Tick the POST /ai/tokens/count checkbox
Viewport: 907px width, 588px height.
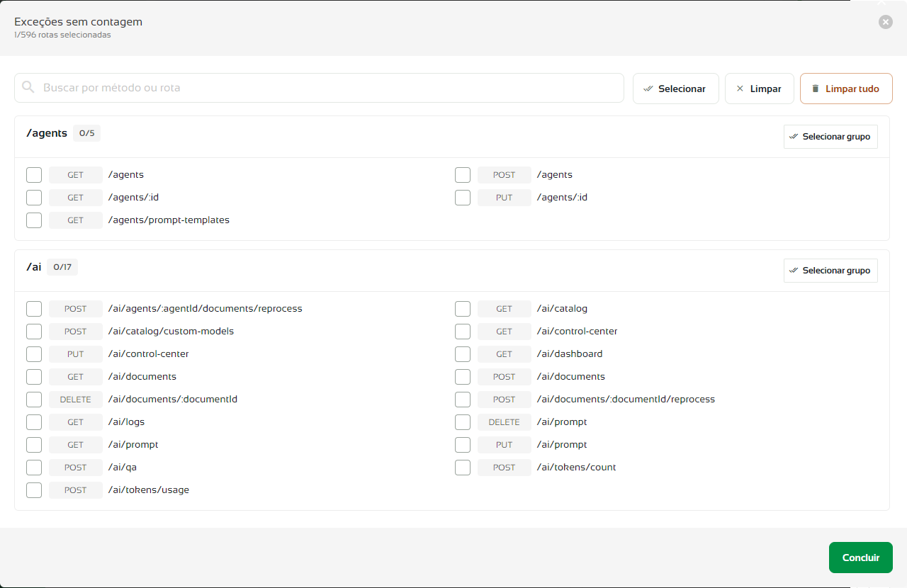463,468
